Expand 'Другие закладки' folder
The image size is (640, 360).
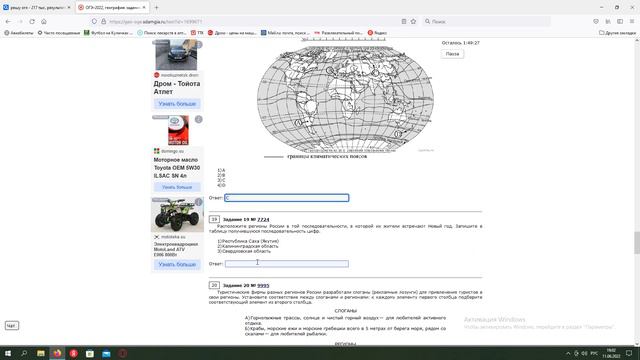pyautogui.click(x=617, y=33)
